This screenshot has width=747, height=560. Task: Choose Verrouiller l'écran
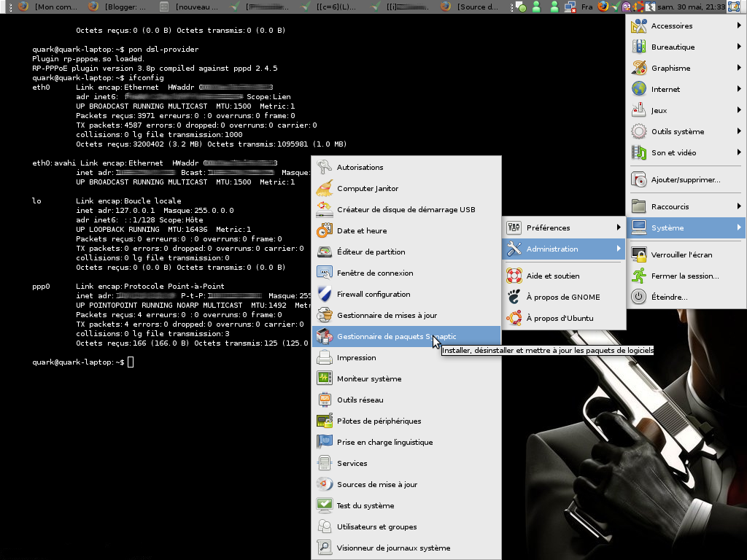[686, 254]
